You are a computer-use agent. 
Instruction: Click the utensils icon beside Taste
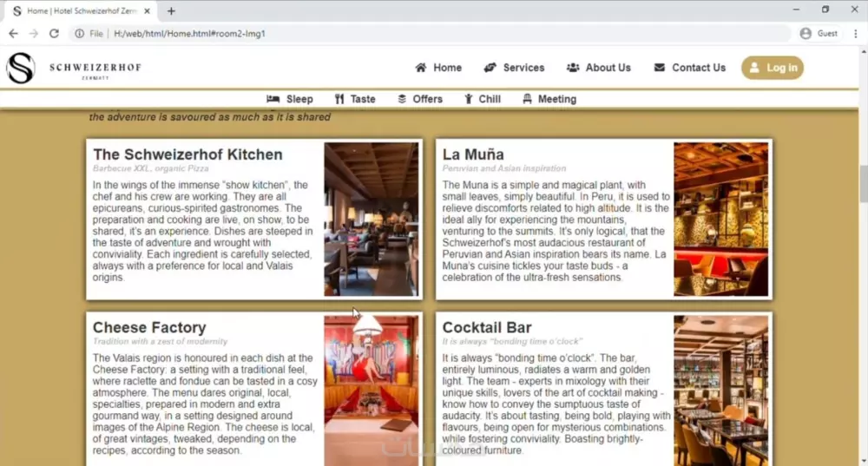[x=339, y=99]
